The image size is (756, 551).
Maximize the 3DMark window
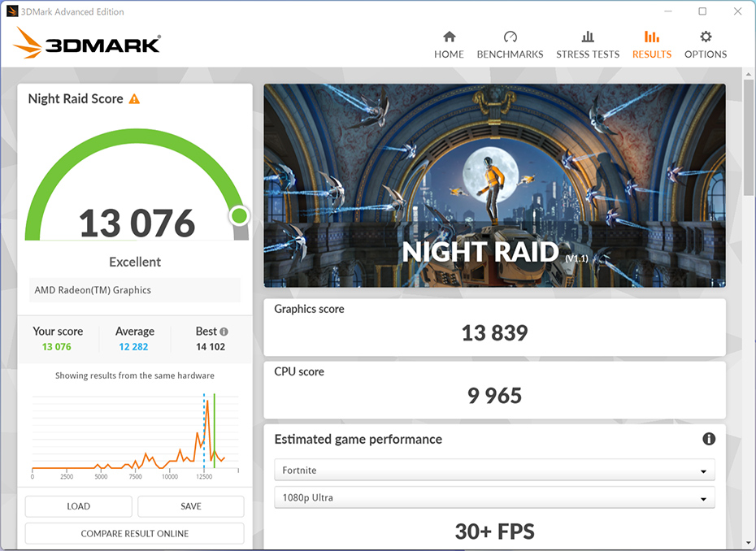coord(702,11)
